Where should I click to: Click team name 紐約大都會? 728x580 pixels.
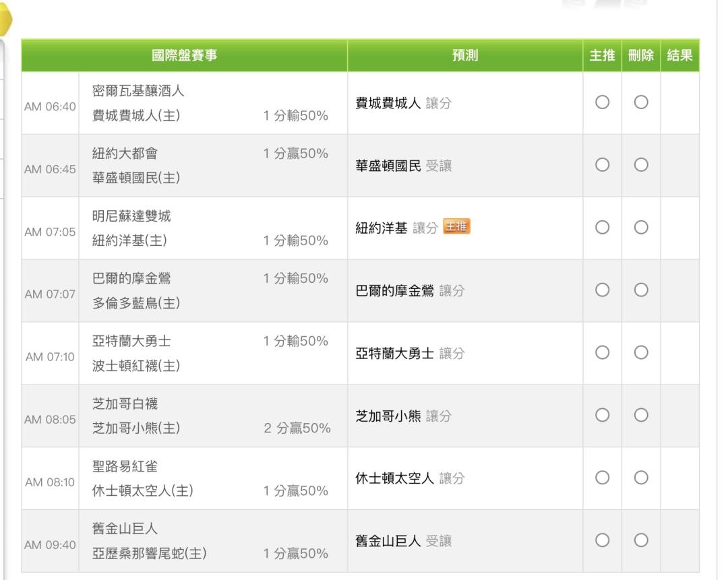pos(125,153)
